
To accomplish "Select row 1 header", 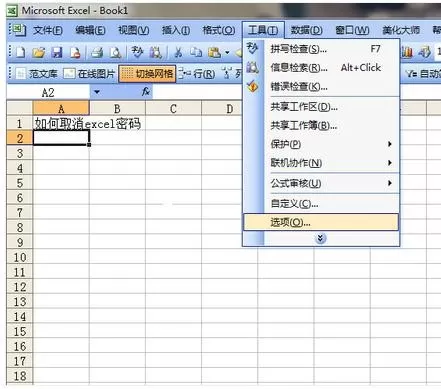I will click(x=20, y=123).
